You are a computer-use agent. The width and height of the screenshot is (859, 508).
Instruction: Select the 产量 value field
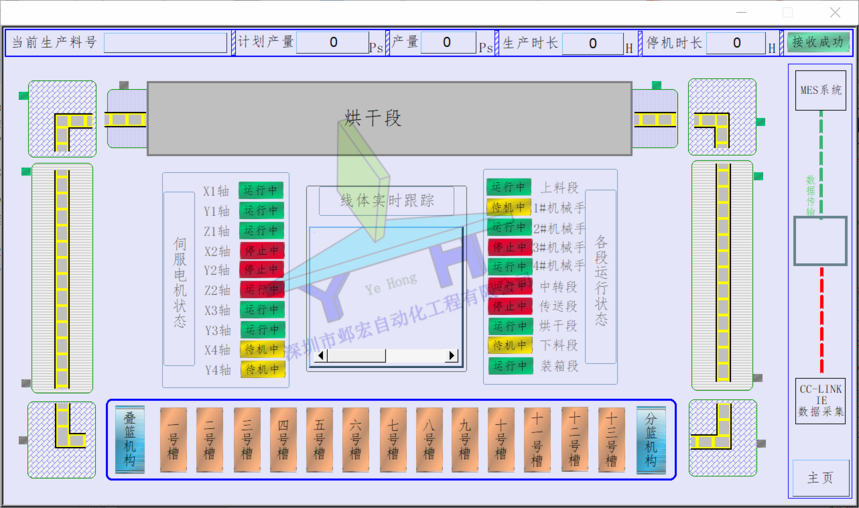[x=448, y=43]
